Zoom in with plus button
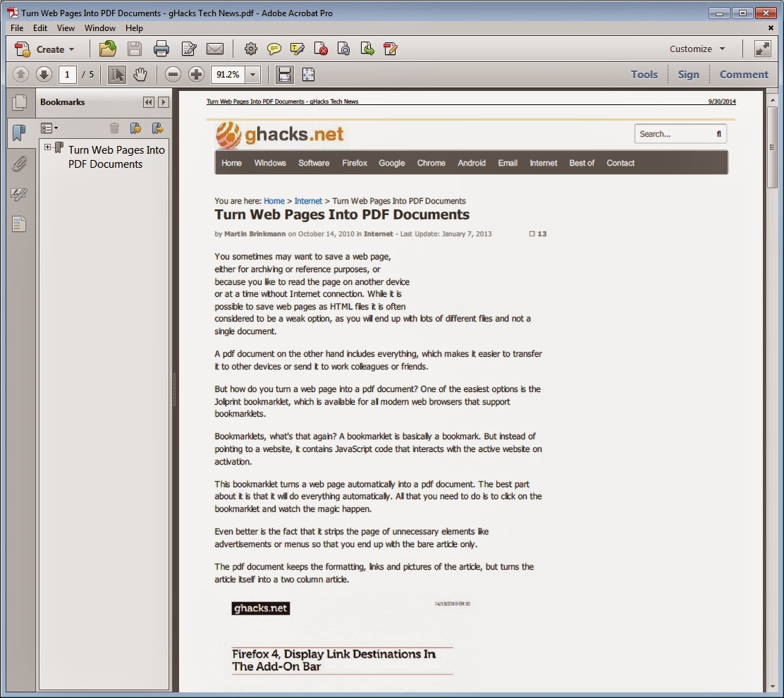This screenshot has height=698, width=784. pos(197,75)
